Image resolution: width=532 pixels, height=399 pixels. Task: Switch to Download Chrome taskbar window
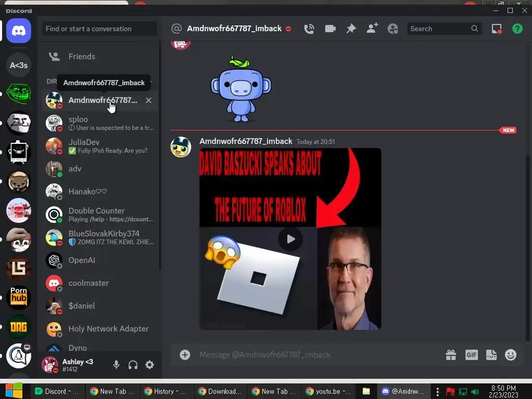[x=220, y=391]
